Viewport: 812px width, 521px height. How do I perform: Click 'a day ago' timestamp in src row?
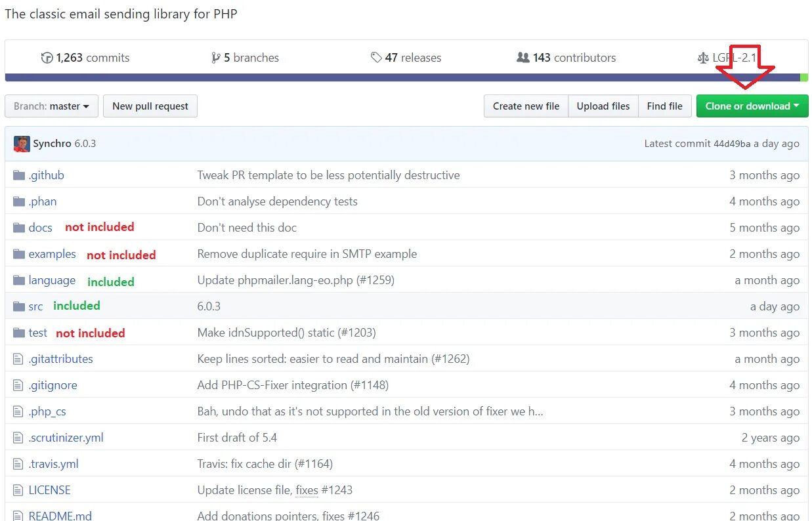click(x=775, y=306)
